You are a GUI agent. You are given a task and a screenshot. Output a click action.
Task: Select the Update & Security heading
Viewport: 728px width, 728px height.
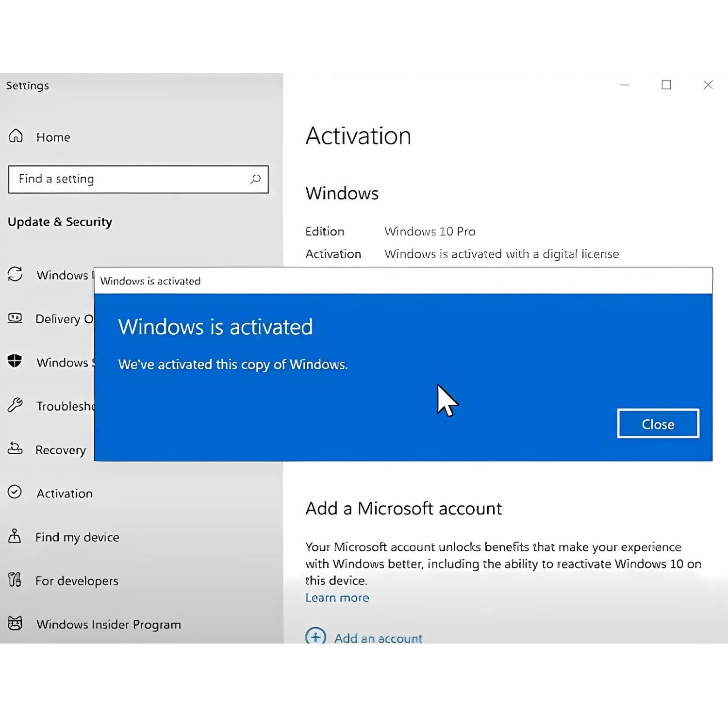coord(60,222)
